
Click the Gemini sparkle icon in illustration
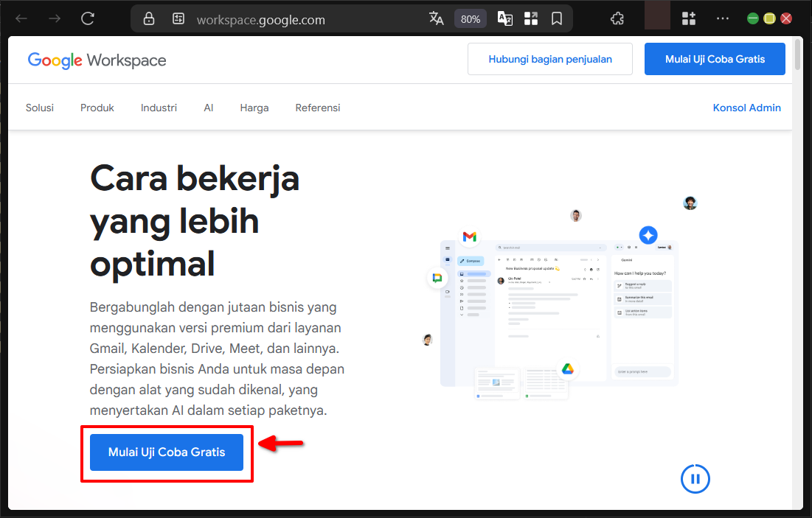coord(648,235)
